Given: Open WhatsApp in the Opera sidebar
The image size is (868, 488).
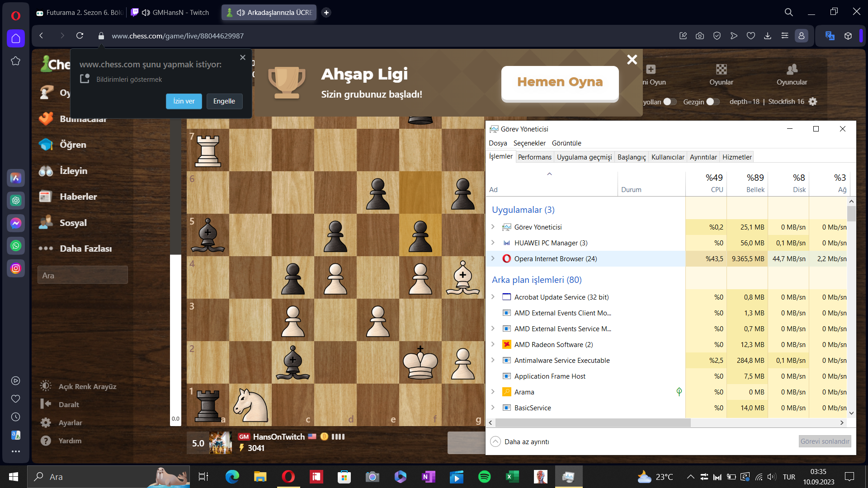Looking at the screenshot, I should [16, 246].
